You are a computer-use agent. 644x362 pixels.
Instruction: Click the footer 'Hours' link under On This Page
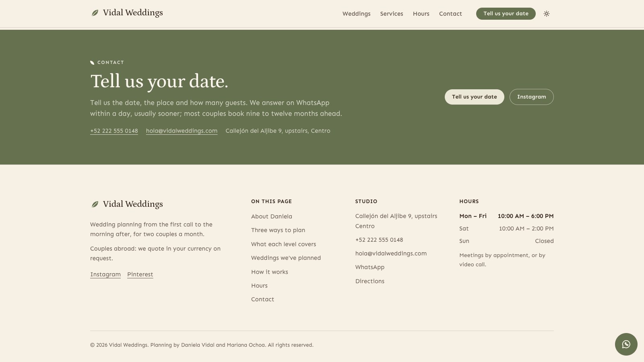pos(259,286)
